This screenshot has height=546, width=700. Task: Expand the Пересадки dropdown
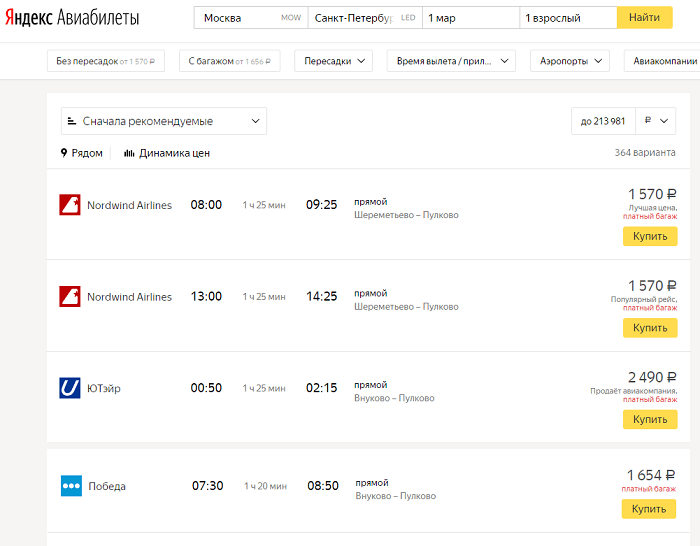[333, 61]
